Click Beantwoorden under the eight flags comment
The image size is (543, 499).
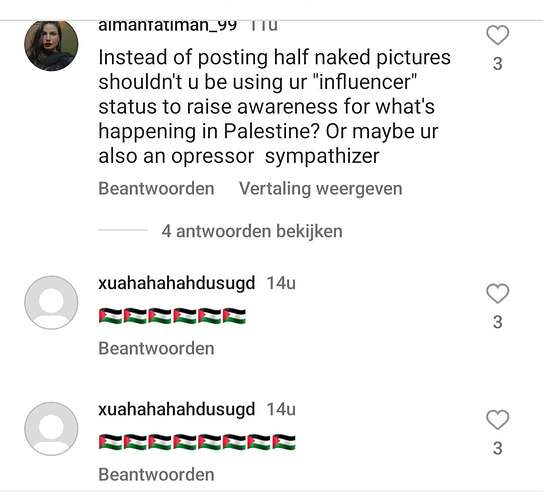click(x=156, y=474)
